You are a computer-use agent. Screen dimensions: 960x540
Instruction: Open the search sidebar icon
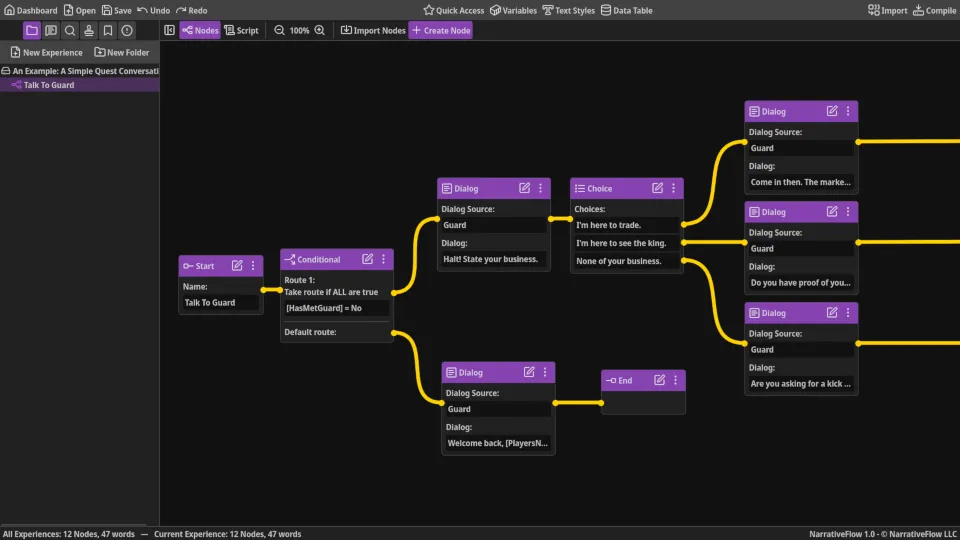(70, 30)
